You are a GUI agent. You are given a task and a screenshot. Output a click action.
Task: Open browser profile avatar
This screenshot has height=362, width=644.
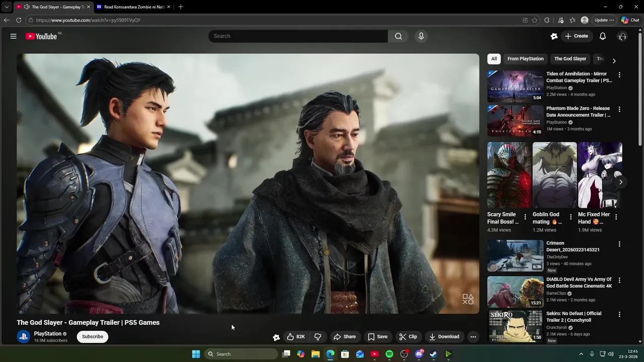[x=585, y=20]
